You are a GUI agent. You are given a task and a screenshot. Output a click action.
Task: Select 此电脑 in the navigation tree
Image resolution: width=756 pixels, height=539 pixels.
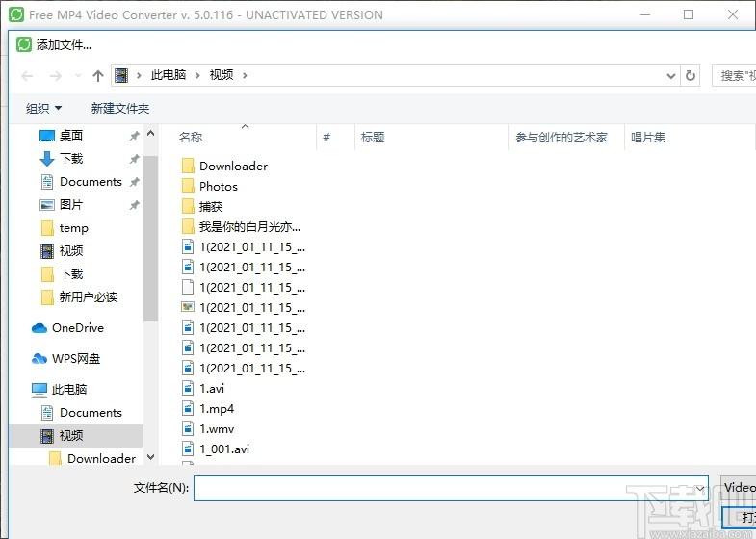click(x=69, y=389)
